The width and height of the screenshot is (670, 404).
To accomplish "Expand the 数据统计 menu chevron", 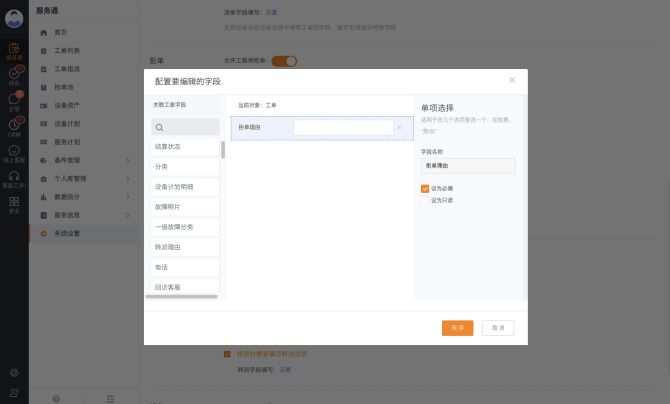I will pos(128,197).
